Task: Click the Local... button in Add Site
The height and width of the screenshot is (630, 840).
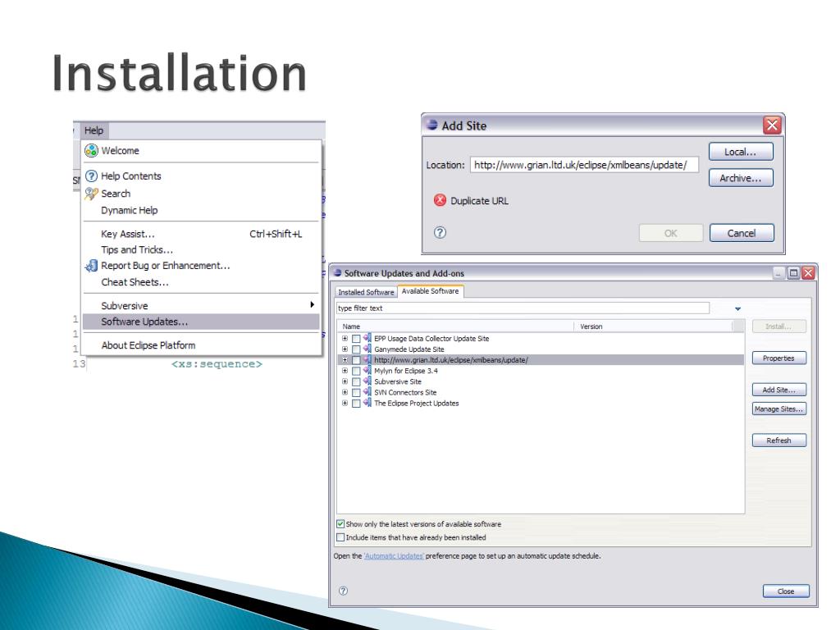Action: pos(741,152)
